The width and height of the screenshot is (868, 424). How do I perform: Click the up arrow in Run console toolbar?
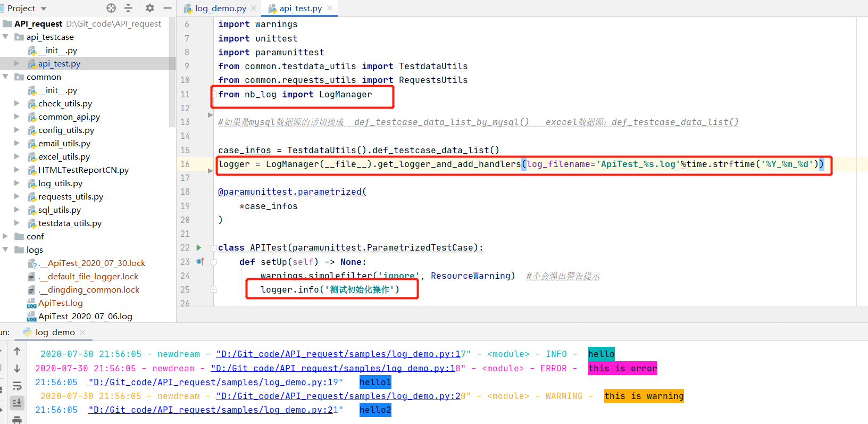pyautogui.click(x=17, y=351)
